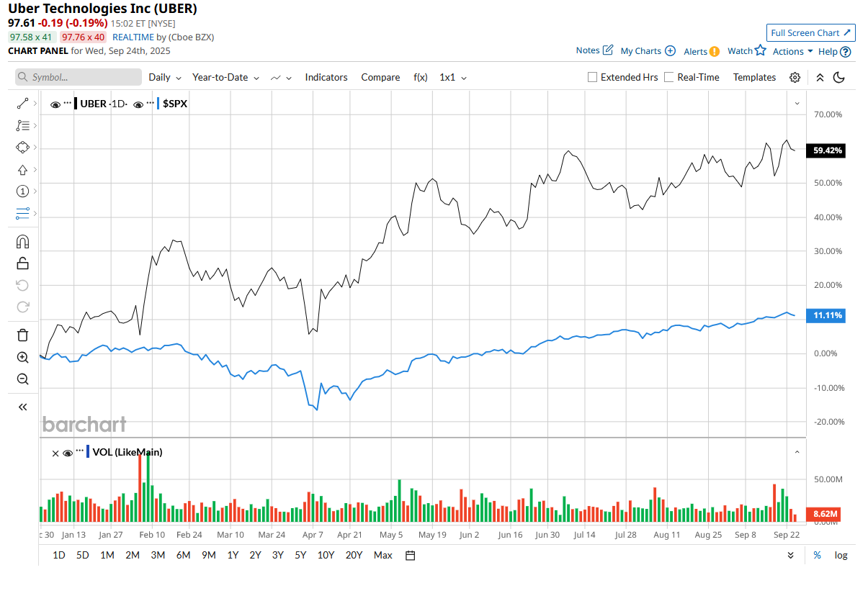Click the padlock to lock drawings
868x601 pixels.
(x=22, y=263)
